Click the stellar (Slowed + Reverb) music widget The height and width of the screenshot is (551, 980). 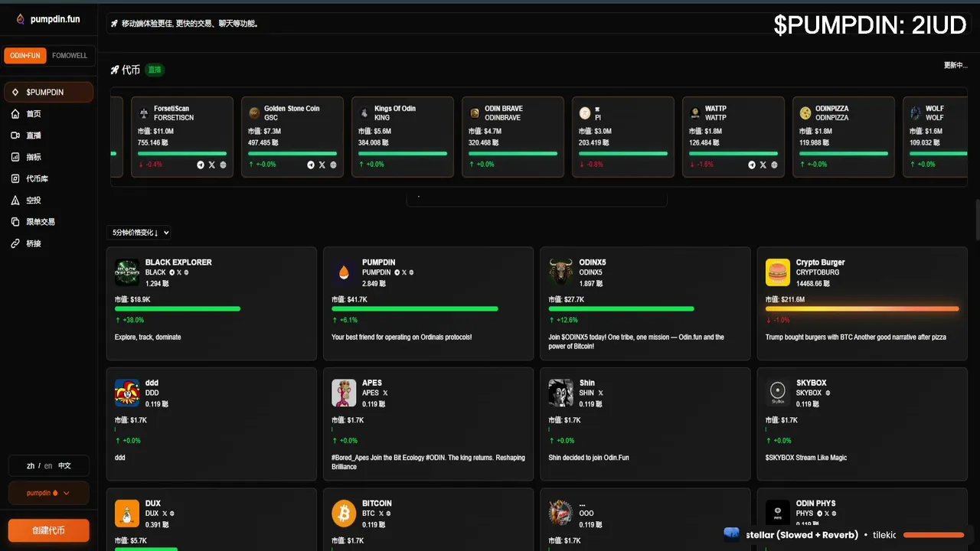845,535
